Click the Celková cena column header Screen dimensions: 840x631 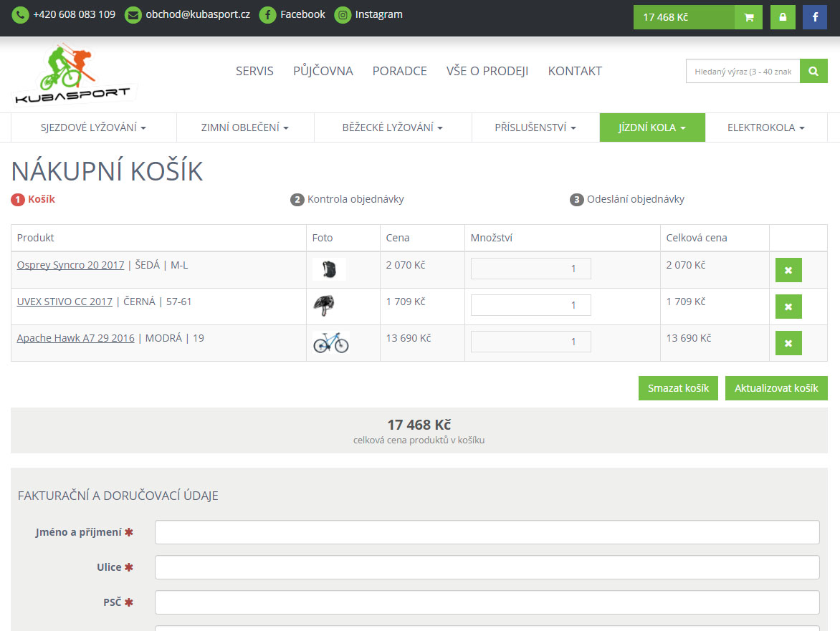(697, 238)
